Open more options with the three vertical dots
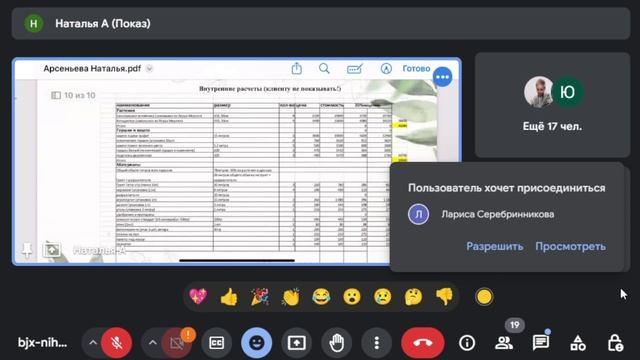Screen dimensions: 640x360 376,343
